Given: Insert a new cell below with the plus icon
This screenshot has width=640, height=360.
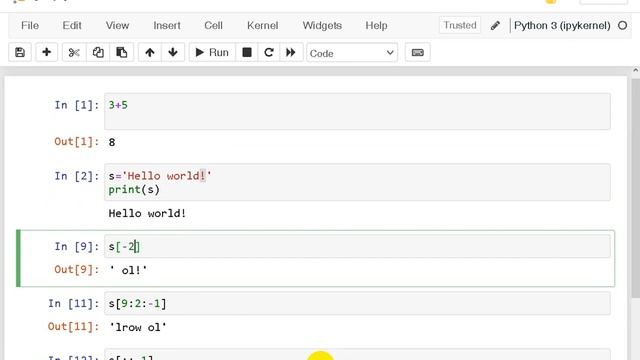Looking at the screenshot, I should click(x=47, y=53).
